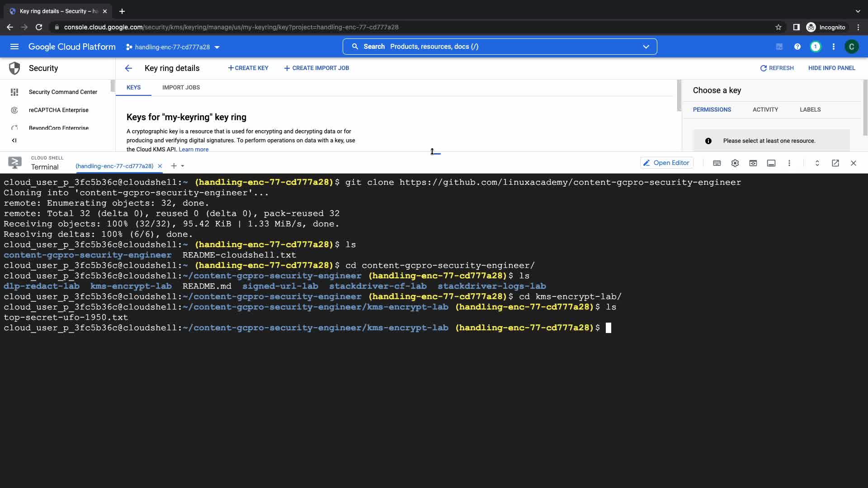Click Hide Info Panel toggle
Viewport: 868px width, 488px height.
click(x=831, y=68)
